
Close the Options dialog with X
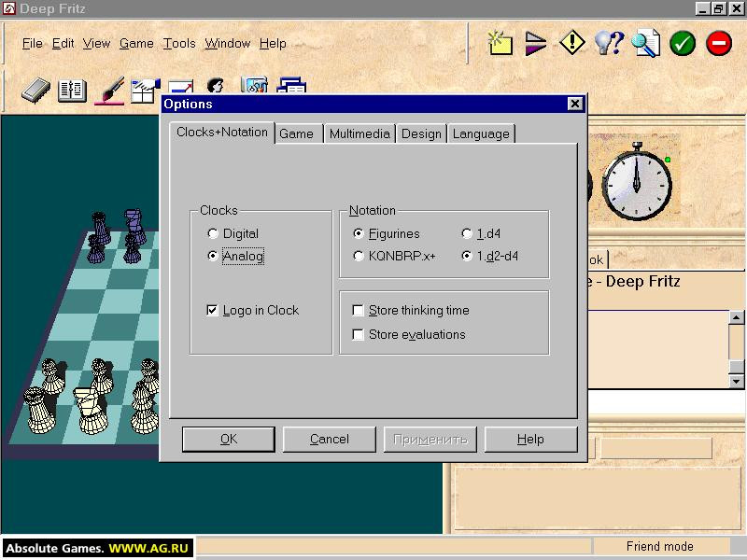point(575,104)
